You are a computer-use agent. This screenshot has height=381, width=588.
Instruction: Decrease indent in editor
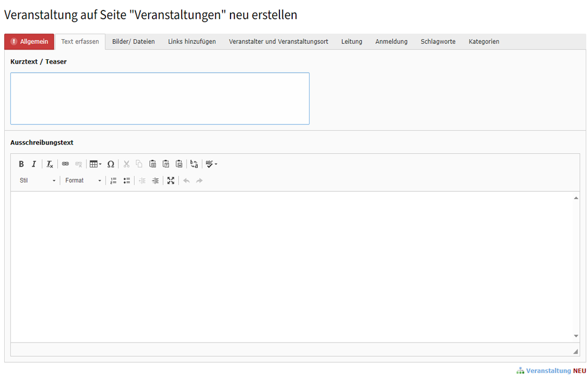(x=142, y=181)
